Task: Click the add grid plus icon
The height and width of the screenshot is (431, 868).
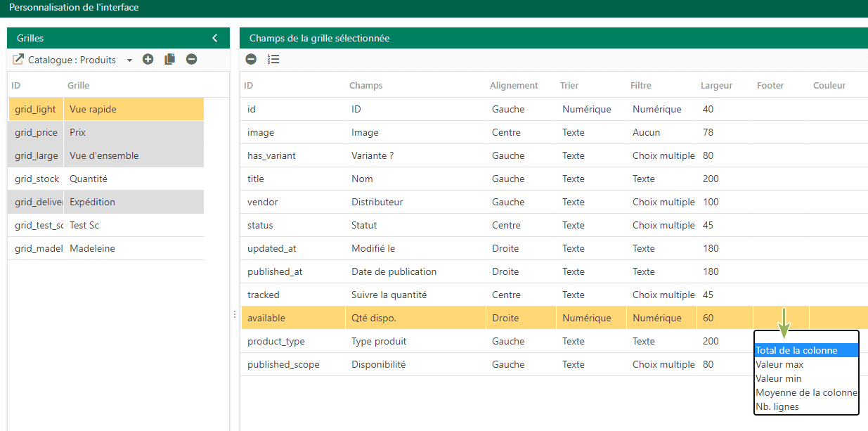Action: tap(148, 60)
